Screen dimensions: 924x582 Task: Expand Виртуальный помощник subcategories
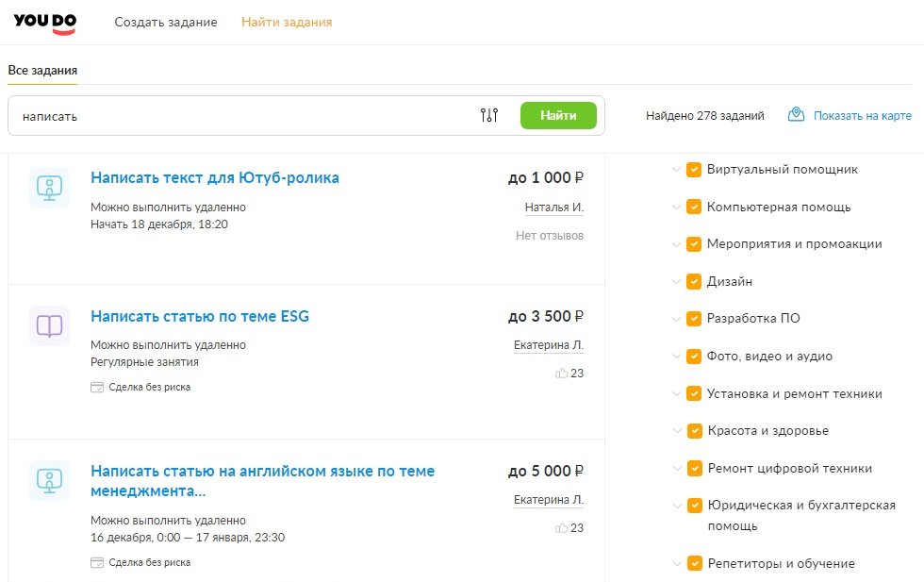pos(677,170)
